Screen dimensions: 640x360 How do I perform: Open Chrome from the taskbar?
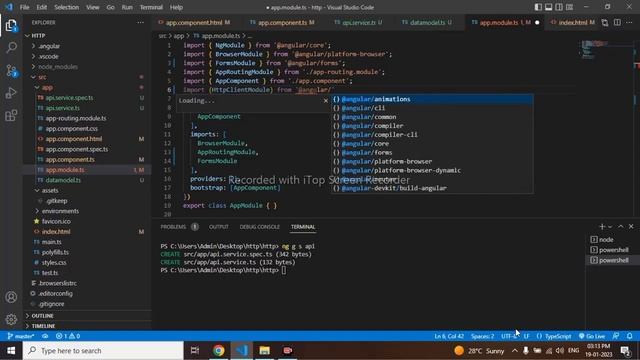(x=219, y=351)
